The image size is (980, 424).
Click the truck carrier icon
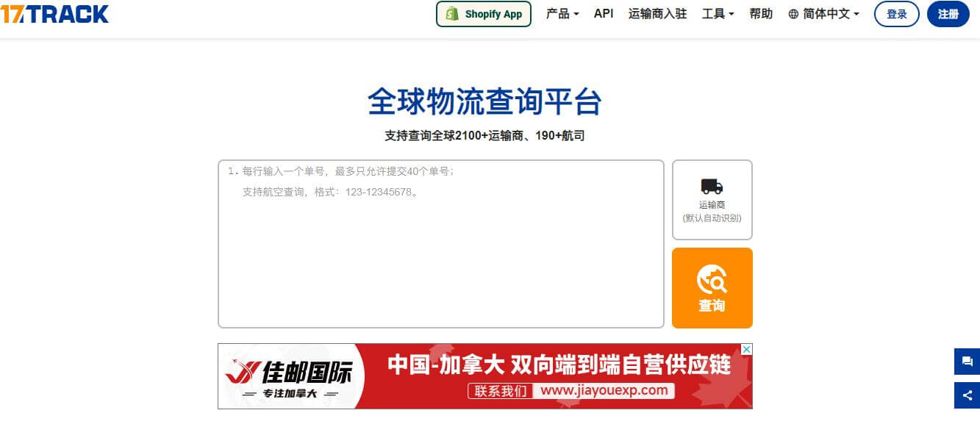click(x=712, y=187)
